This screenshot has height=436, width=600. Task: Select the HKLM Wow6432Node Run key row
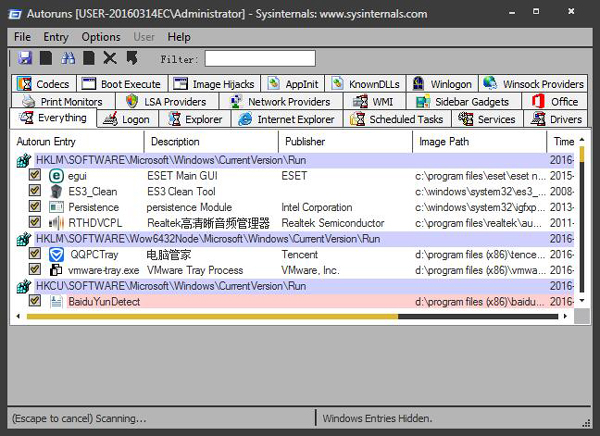tap(295, 239)
